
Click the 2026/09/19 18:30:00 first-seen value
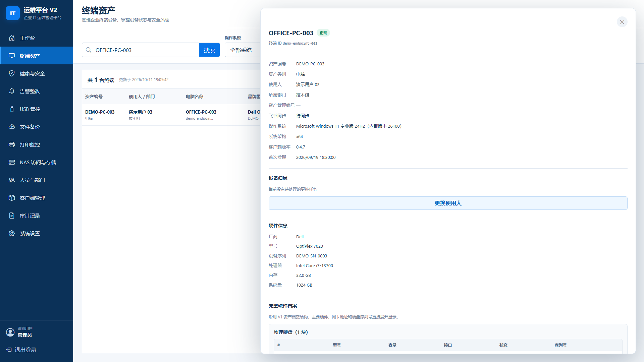(316, 157)
